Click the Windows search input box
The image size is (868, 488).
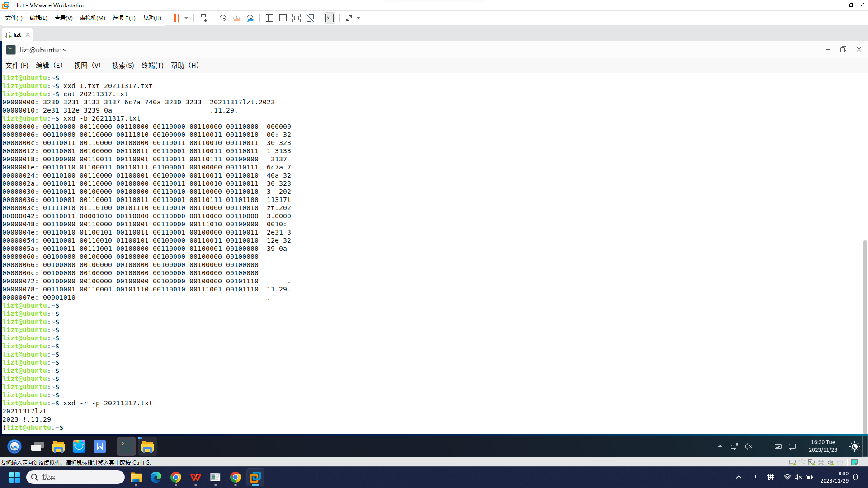[x=75, y=477]
